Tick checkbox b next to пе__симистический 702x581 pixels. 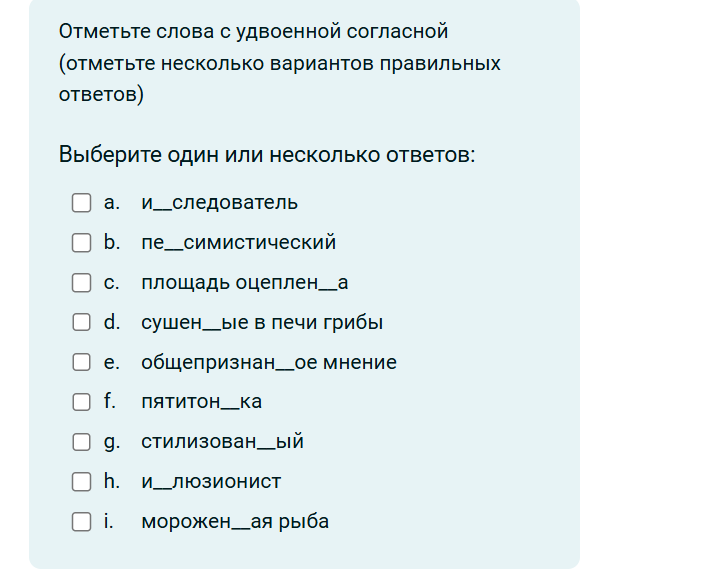81,243
